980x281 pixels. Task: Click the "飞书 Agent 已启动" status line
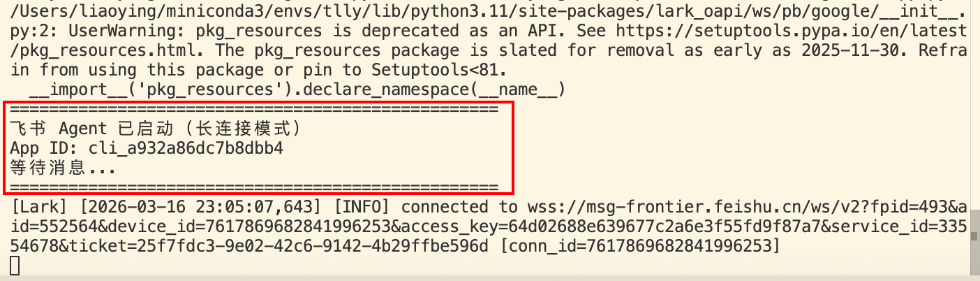tap(155, 129)
